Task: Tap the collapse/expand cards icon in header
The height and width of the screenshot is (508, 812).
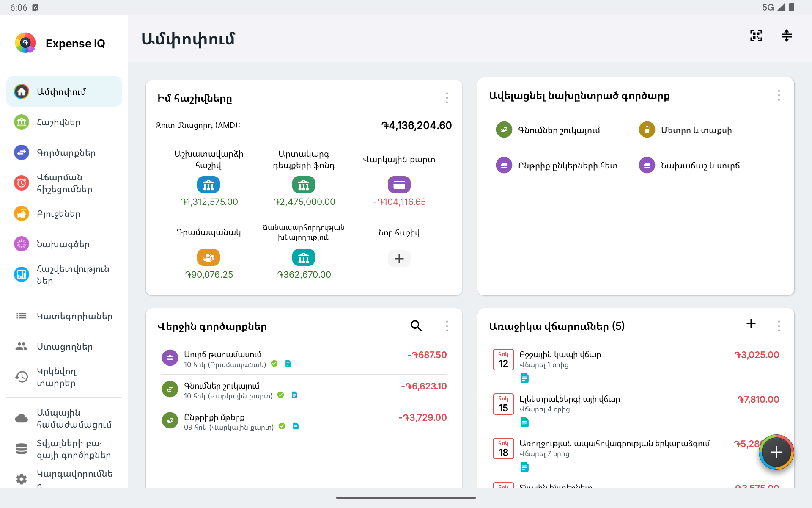Action: [x=786, y=36]
